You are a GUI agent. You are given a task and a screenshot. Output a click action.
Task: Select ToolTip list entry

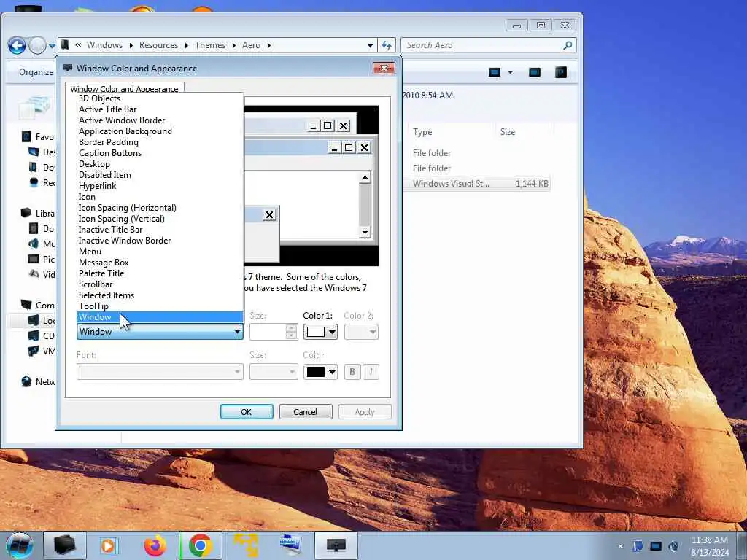(x=160, y=307)
